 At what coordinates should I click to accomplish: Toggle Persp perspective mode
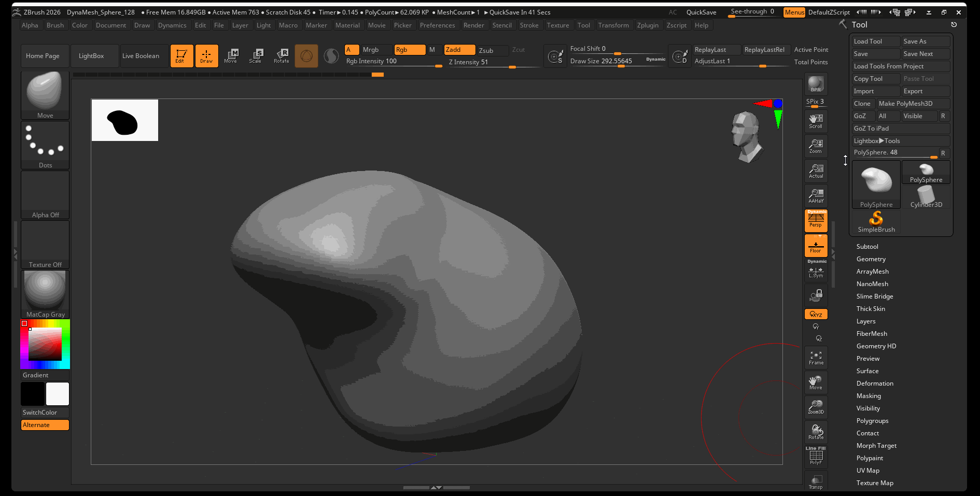816,221
